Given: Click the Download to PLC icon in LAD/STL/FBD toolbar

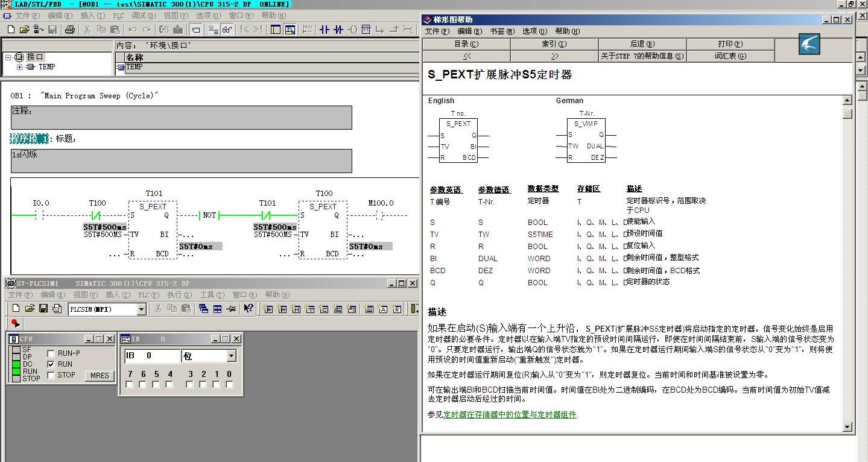Looking at the screenshot, I should (178, 29).
